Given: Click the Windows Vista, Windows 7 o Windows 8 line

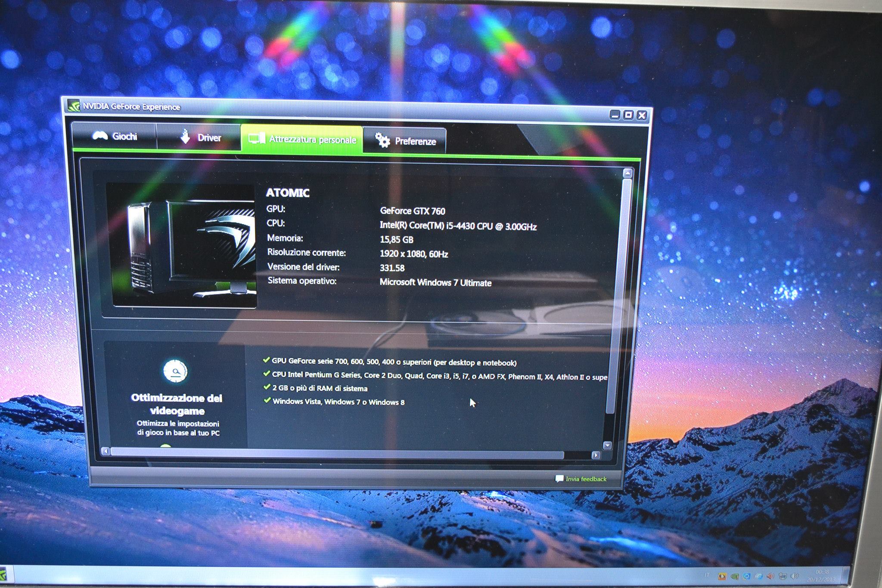Looking at the screenshot, I should [x=334, y=402].
